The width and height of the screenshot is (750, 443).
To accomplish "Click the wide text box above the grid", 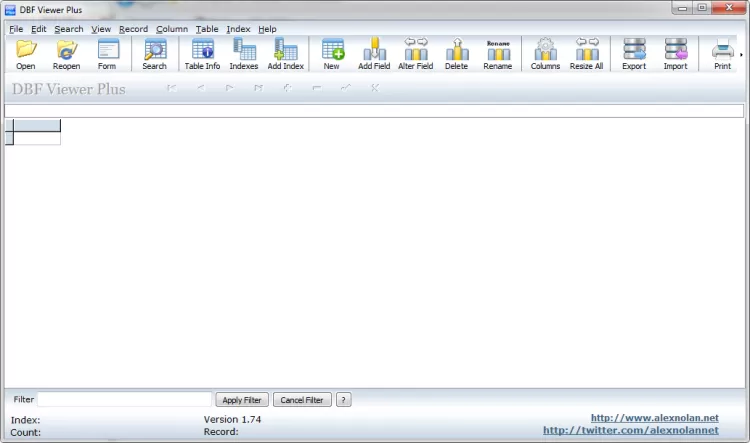I will 374,111.
